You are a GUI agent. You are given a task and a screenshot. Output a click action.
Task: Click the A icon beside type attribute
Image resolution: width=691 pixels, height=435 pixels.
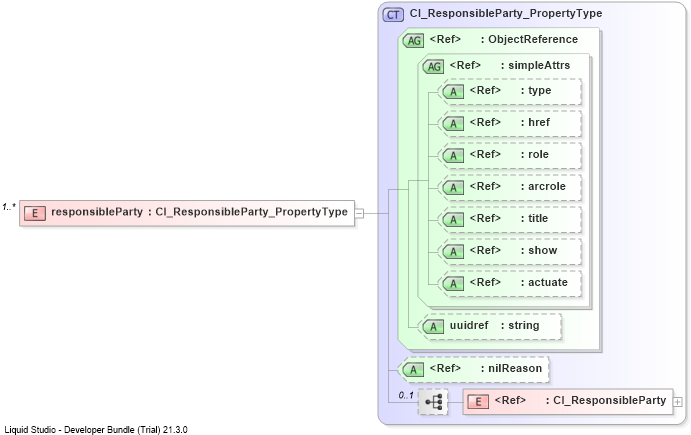pos(453,92)
